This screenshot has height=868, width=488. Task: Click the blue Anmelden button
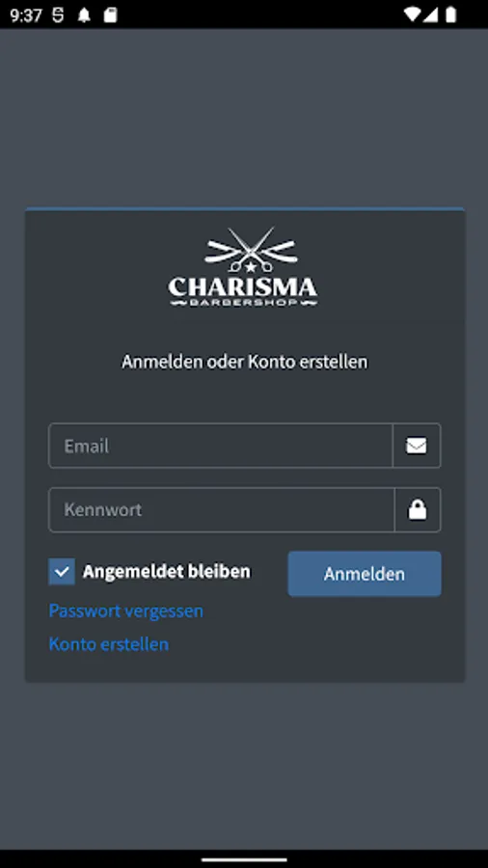365,574
